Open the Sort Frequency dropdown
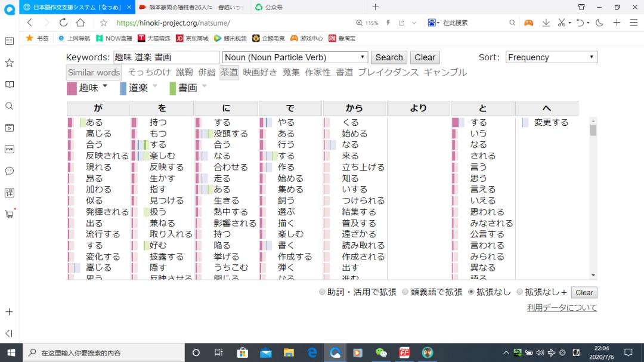This screenshot has width=644, height=362. coord(550,57)
